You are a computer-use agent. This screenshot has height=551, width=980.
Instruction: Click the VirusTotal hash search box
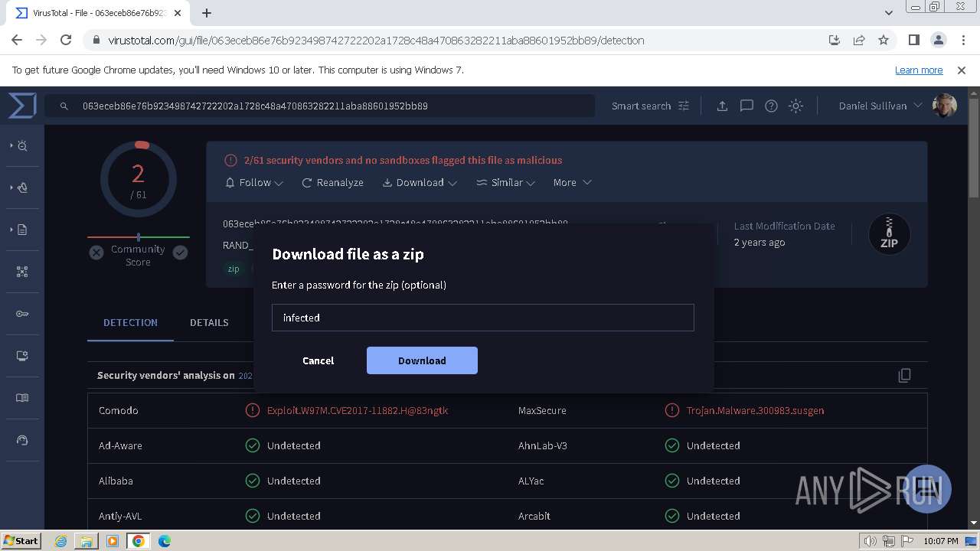tap(320, 106)
